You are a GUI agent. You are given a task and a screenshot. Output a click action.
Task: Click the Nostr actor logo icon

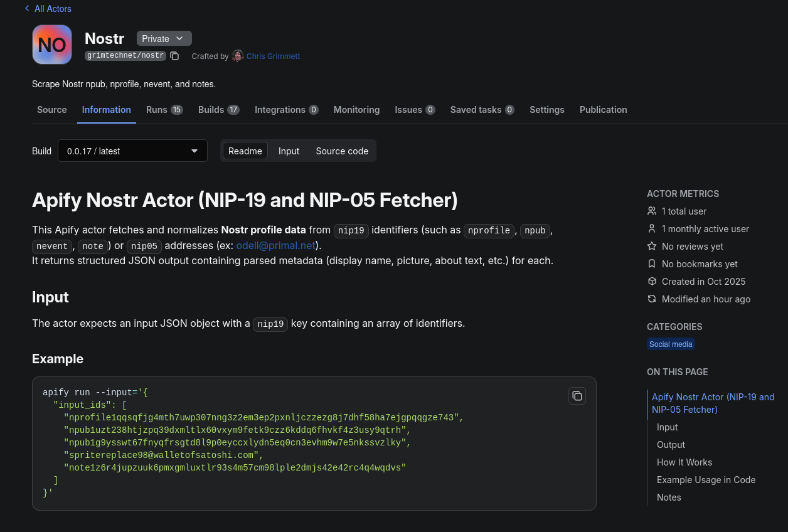(x=52, y=45)
